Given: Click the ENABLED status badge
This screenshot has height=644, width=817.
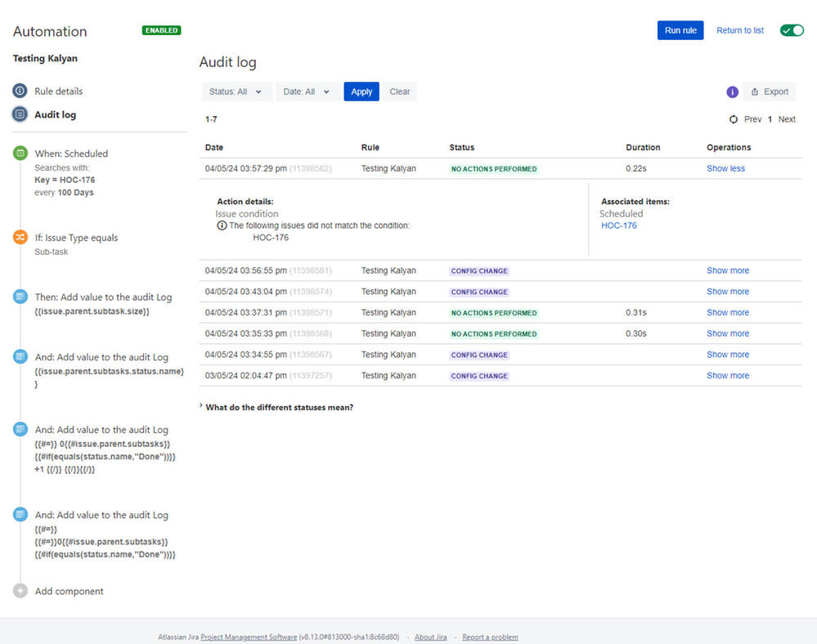Looking at the screenshot, I should click(x=162, y=30).
